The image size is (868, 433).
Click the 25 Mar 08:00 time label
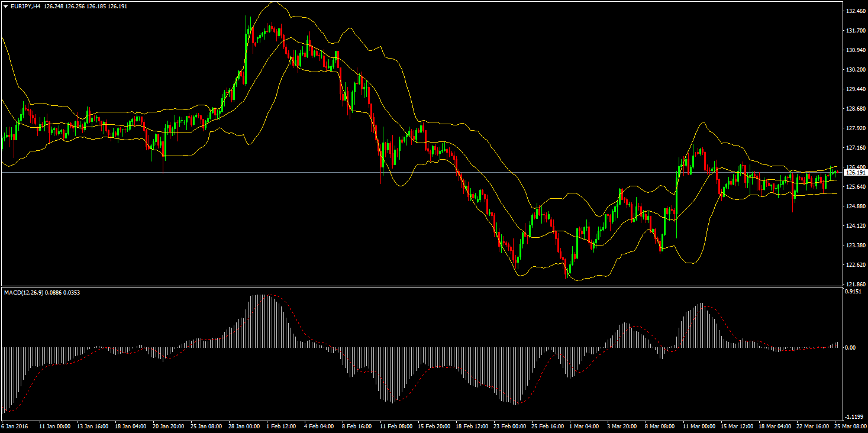pyautogui.click(x=849, y=426)
